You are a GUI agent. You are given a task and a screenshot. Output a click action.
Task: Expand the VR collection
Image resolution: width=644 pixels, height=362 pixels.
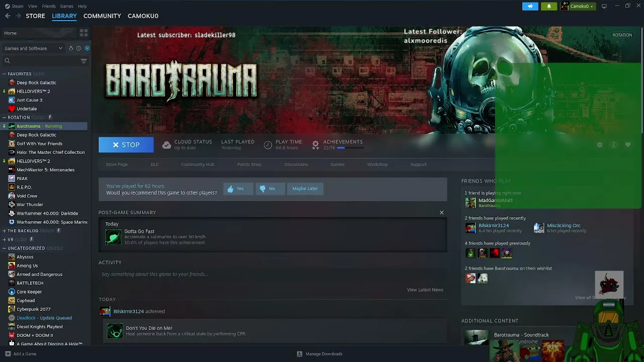[5, 240]
